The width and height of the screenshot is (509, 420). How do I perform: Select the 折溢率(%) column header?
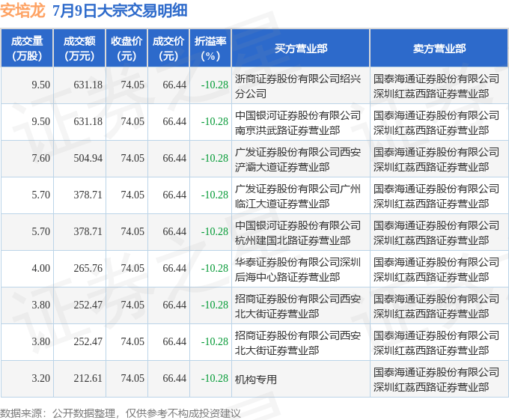(x=210, y=49)
